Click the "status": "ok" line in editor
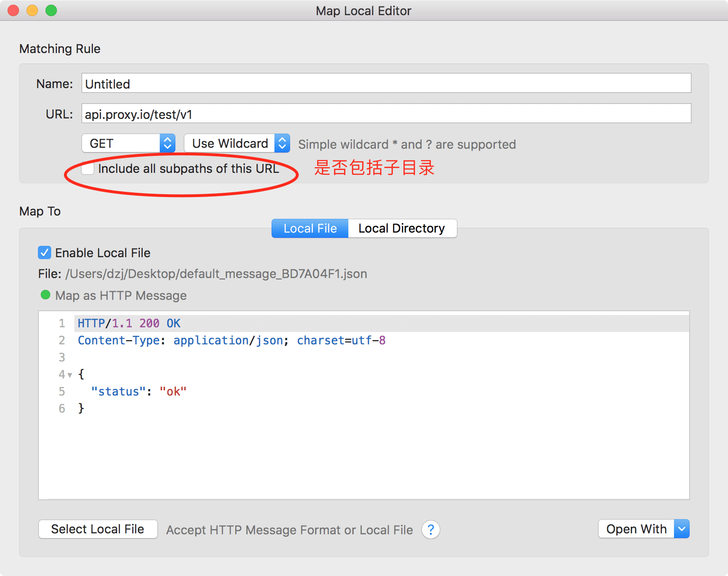This screenshot has width=728, height=576. (139, 392)
